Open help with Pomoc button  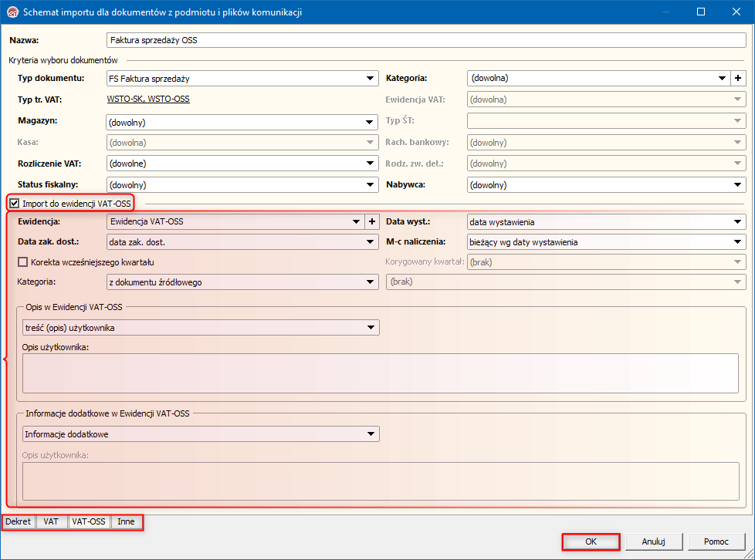716,541
